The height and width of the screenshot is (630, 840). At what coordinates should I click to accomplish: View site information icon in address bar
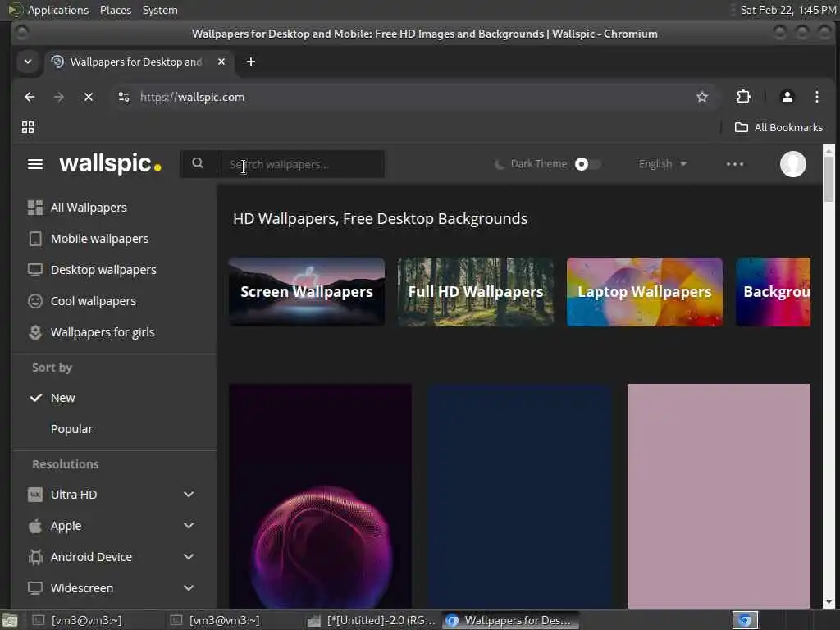point(124,97)
